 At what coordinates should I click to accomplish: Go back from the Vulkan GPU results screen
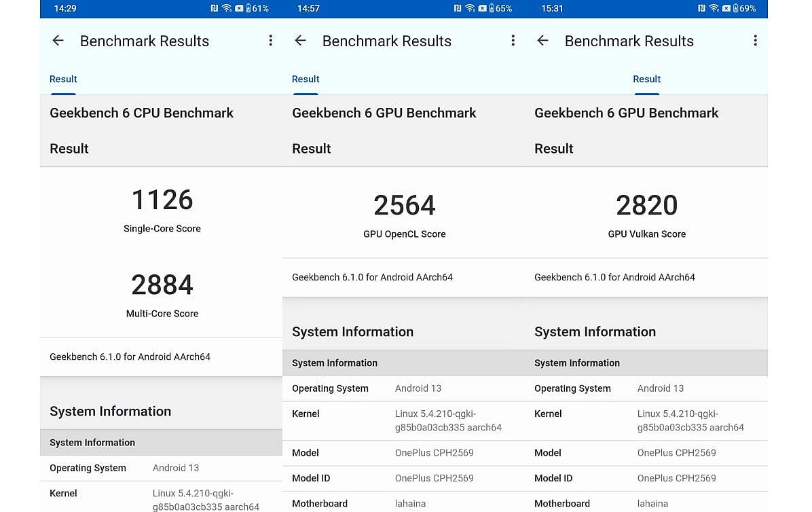(x=542, y=40)
